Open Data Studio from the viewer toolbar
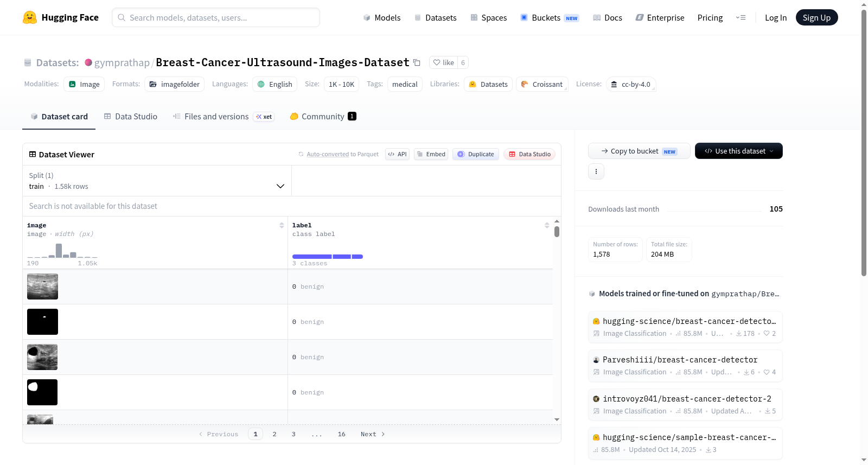868x465 pixels. point(529,154)
